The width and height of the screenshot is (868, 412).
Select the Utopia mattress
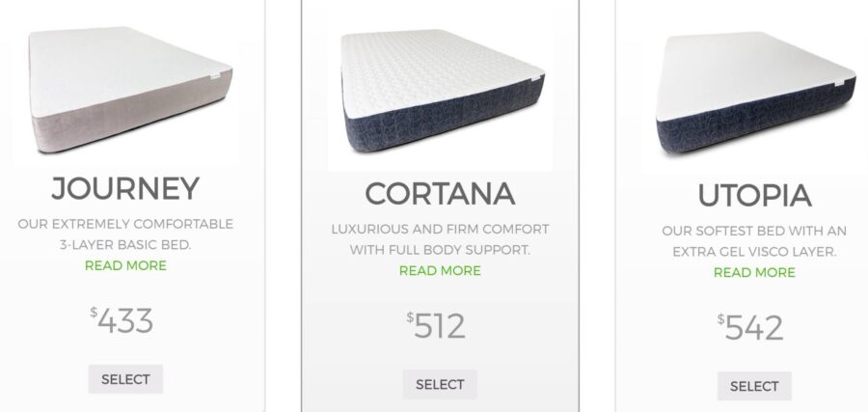pyautogui.click(x=754, y=386)
